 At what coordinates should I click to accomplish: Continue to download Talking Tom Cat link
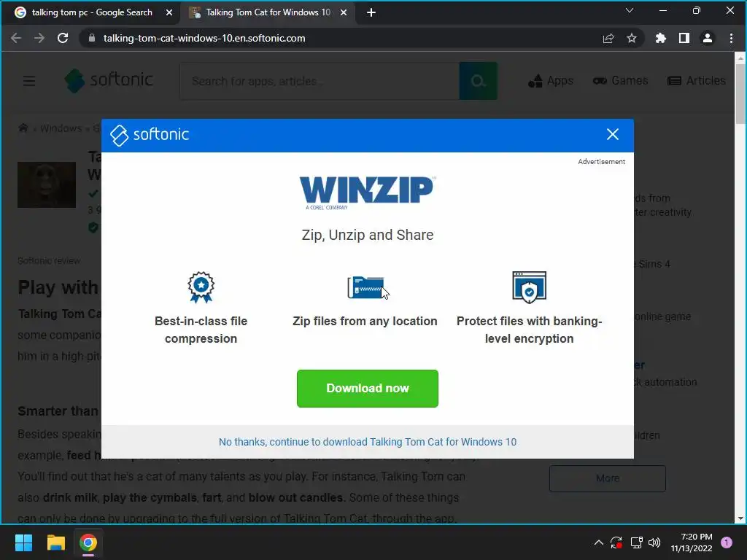pos(368,442)
